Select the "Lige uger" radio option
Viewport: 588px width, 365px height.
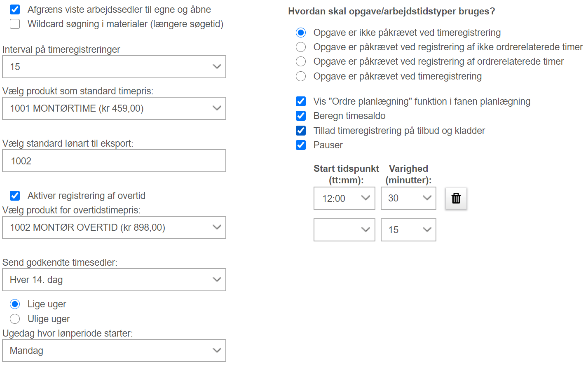tap(15, 304)
